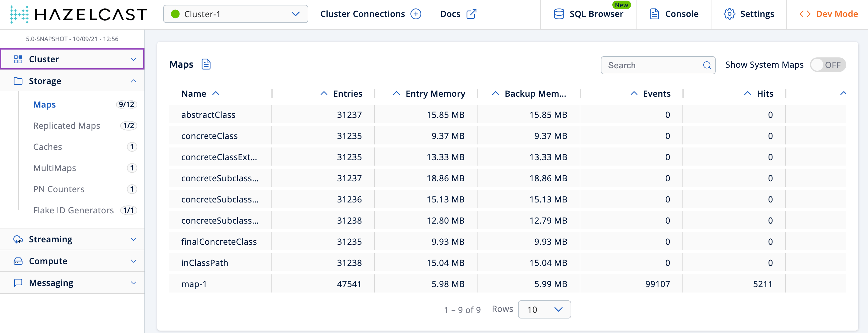The height and width of the screenshot is (333, 868).
Task: Open the Settings gear icon
Action: (729, 14)
